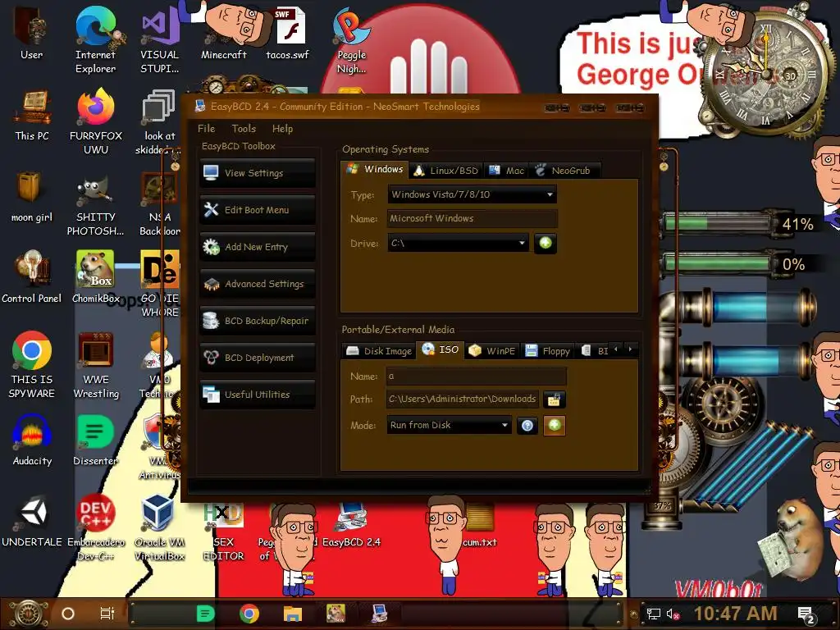The height and width of the screenshot is (630, 840).
Task: Open the User desktop icon
Action: point(31,33)
